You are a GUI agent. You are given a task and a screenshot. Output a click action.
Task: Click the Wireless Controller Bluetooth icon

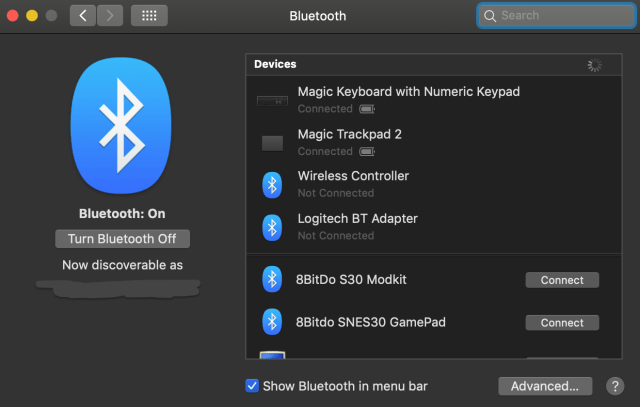tap(272, 185)
